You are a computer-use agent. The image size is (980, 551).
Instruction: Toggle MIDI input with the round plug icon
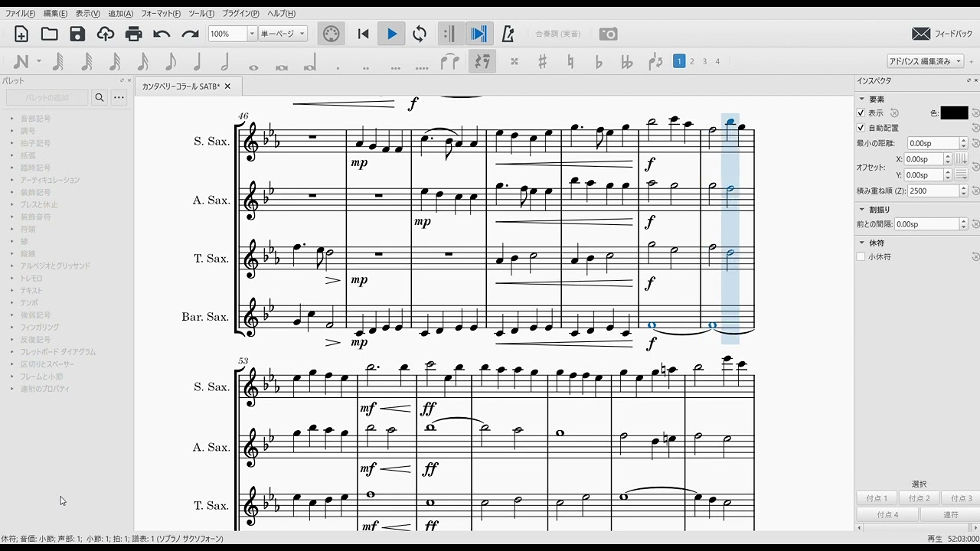point(331,34)
